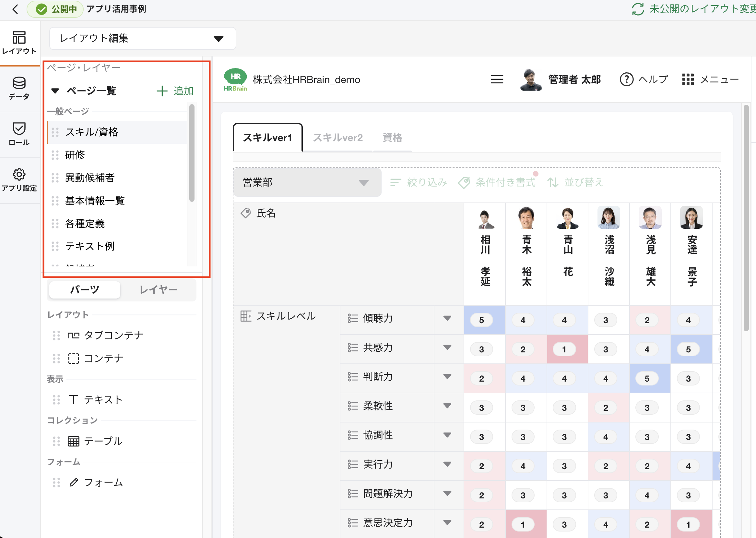Switch the parts panel to レイヤー view
Screen dimensions: 756x538
pos(159,289)
